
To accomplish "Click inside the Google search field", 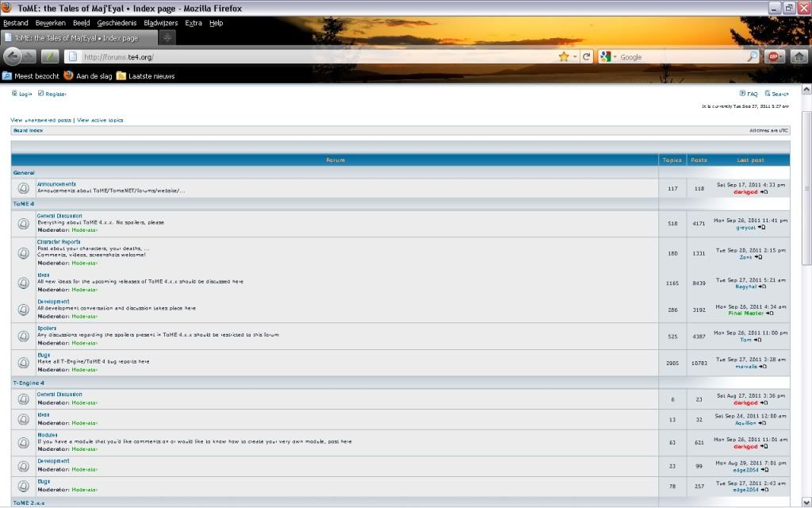I will (x=683, y=56).
